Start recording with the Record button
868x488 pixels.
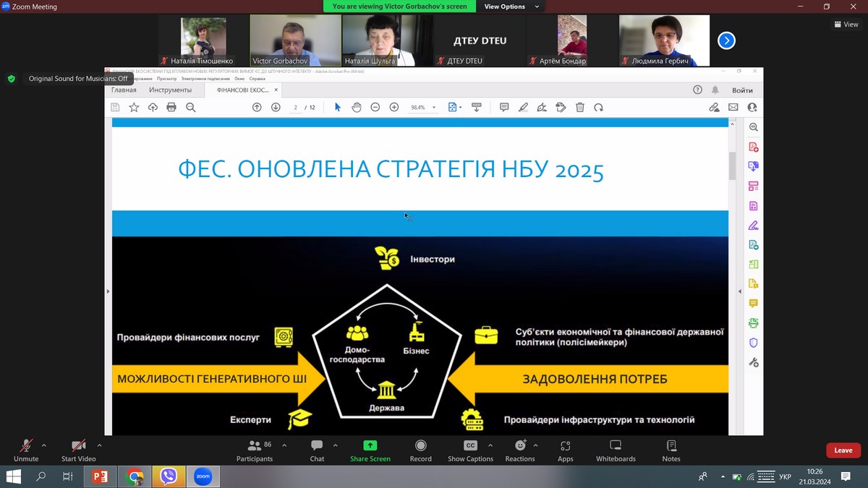420,450
